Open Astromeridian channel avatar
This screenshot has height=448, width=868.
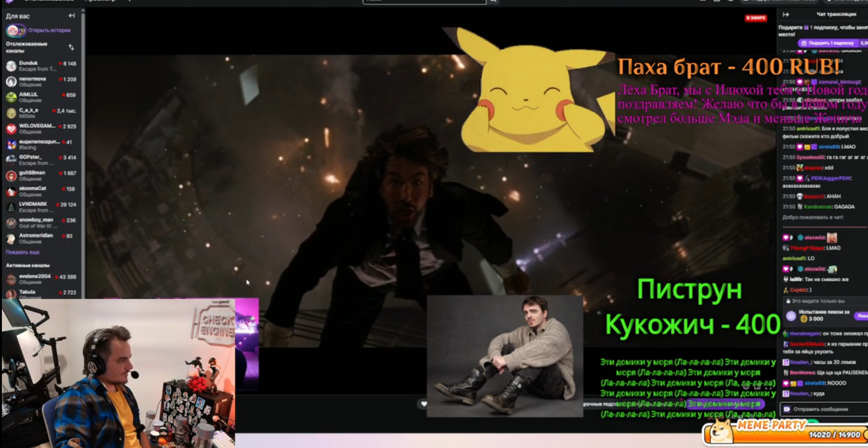[x=11, y=238]
